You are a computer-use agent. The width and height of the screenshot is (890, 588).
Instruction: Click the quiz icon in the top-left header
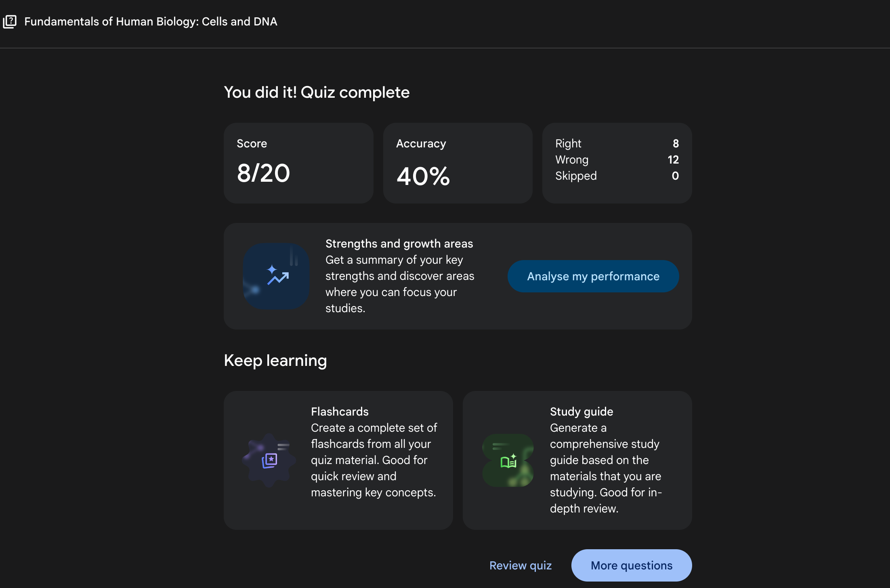tap(9, 21)
